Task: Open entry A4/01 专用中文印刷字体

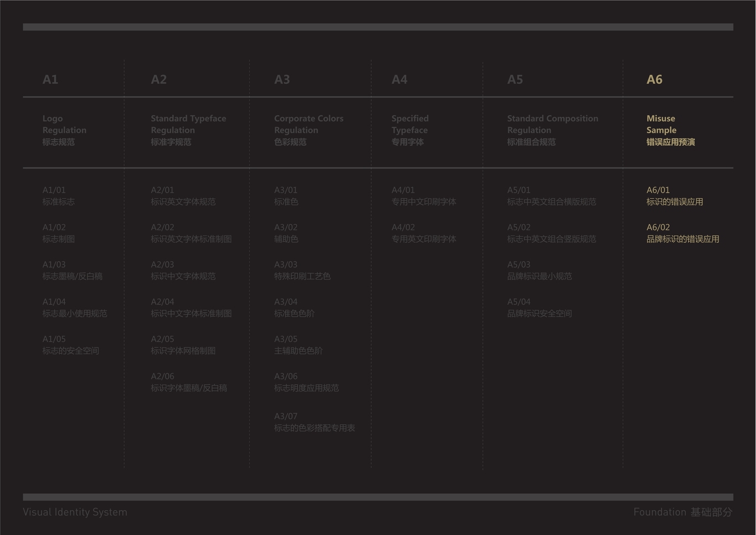Action: pos(424,196)
